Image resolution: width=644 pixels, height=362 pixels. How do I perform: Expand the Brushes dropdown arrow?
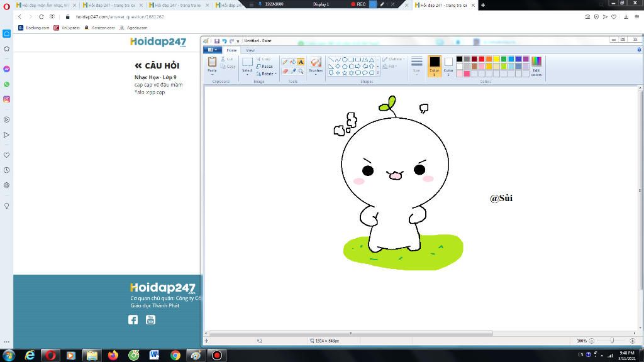(x=316, y=74)
